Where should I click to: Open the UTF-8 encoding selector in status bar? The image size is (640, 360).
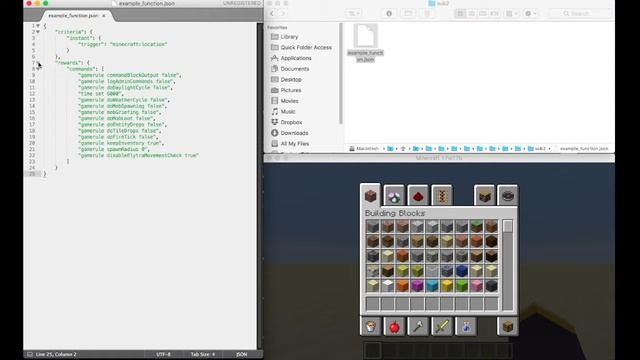[163, 354]
